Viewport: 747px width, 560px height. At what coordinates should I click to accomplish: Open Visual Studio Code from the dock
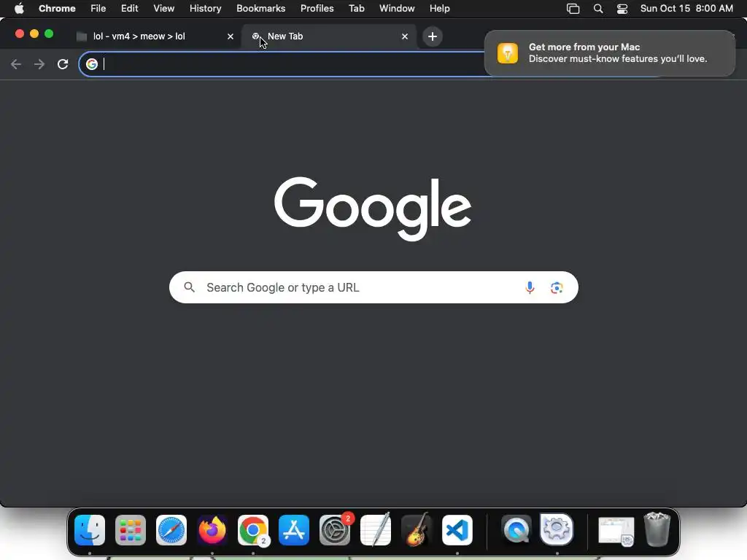pyautogui.click(x=457, y=530)
